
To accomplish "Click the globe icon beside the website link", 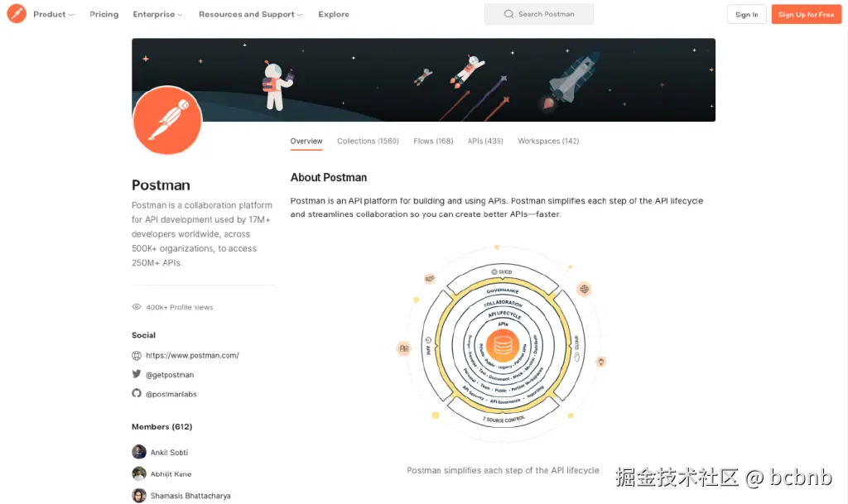I will click(137, 354).
